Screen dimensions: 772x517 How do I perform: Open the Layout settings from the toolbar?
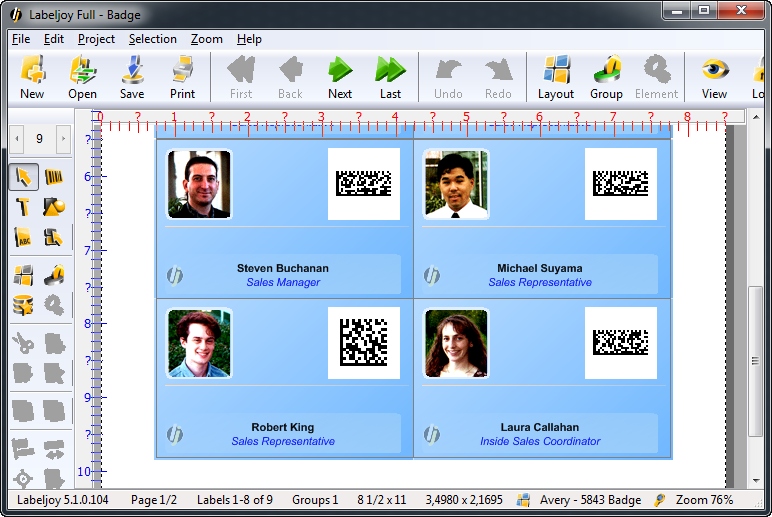click(x=556, y=77)
